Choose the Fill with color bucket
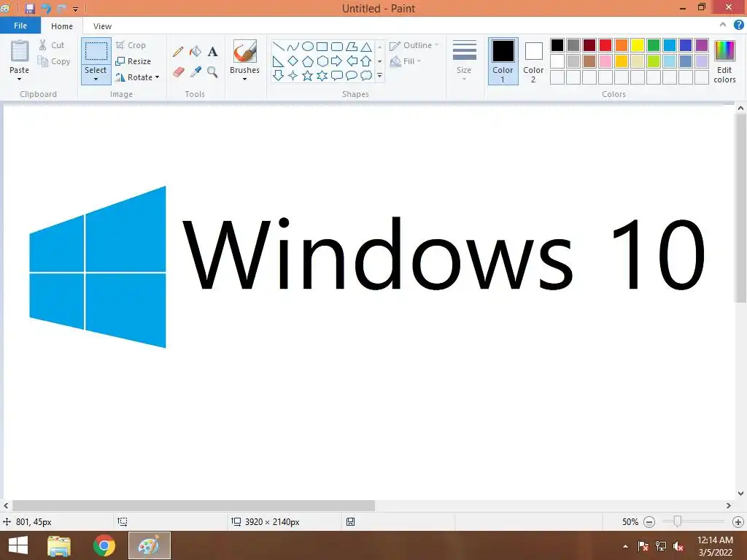The image size is (747, 560). click(196, 52)
